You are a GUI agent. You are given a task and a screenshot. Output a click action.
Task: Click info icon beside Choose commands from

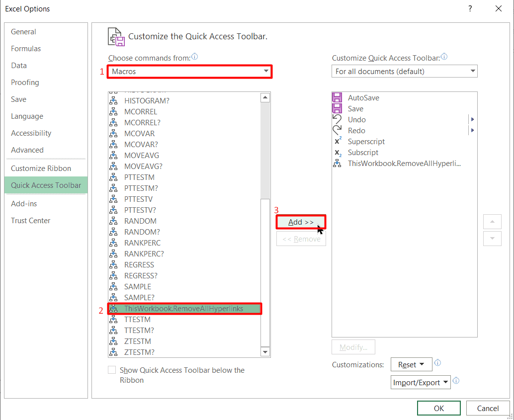194,57
